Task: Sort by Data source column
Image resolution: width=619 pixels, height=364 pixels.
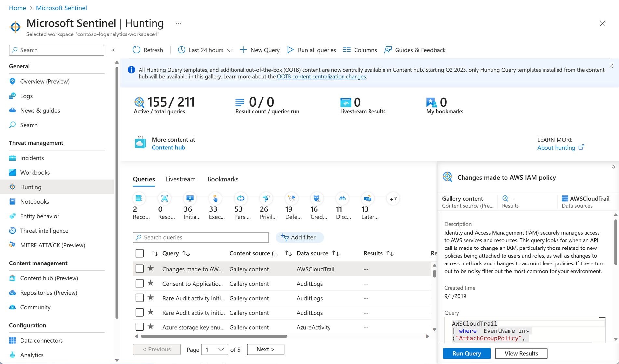Action: tap(336, 253)
